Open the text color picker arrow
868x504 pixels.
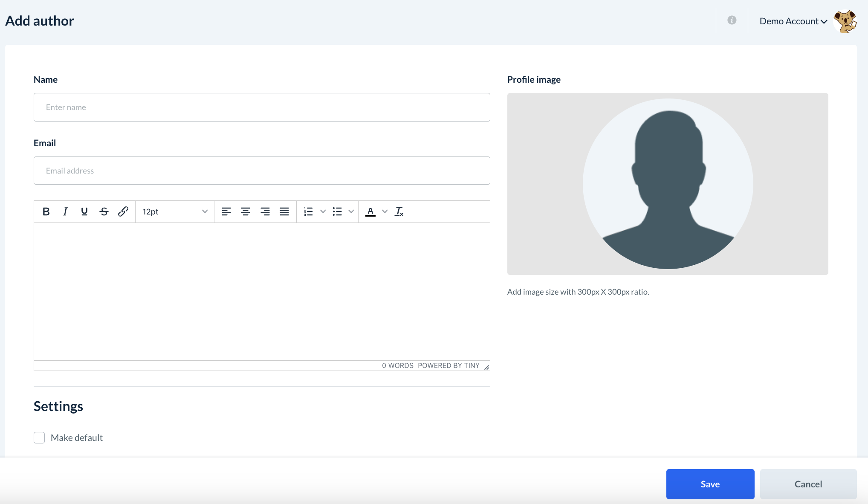385,211
